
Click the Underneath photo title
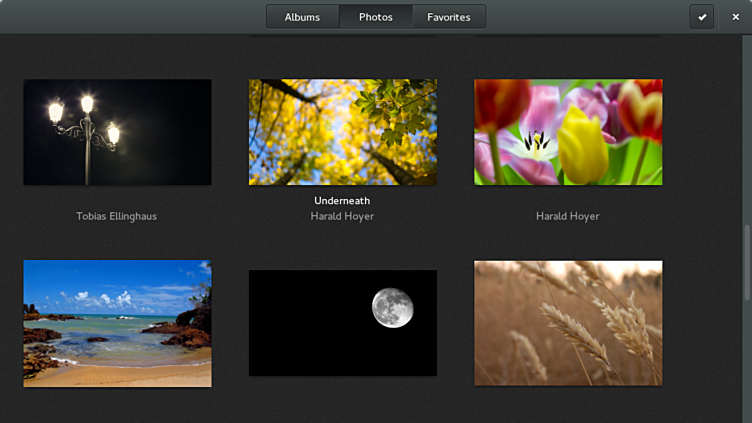tap(342, 201)
